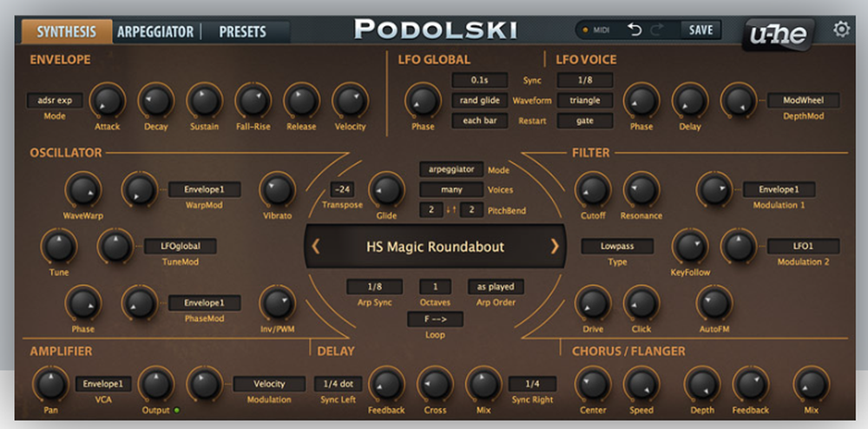The width and height of the screenshot is (868, 429).
Task: Open the VCA Envelope1 selector
Action: tap(103, 384)
